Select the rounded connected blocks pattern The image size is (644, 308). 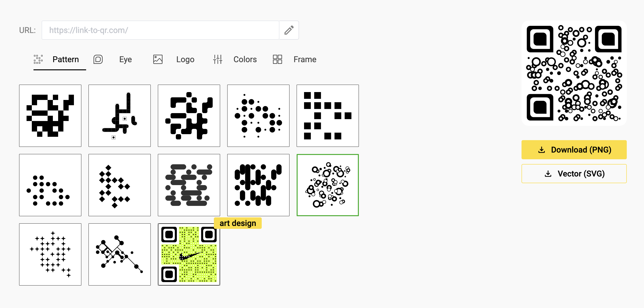coord(189,116)
